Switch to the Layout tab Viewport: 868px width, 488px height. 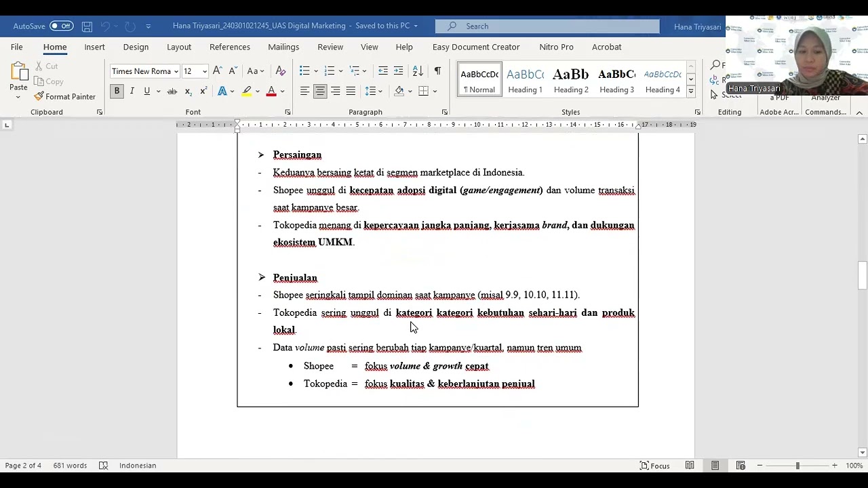[179, 47]
